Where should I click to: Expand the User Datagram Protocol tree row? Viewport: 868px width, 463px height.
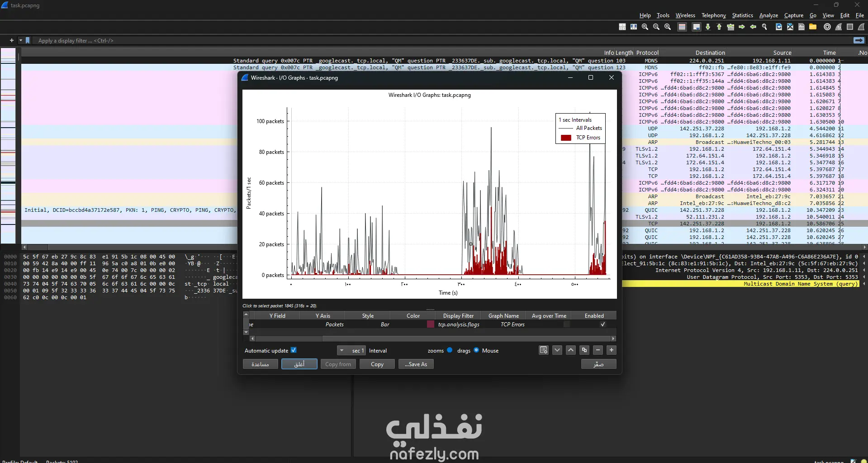[864, 277]
